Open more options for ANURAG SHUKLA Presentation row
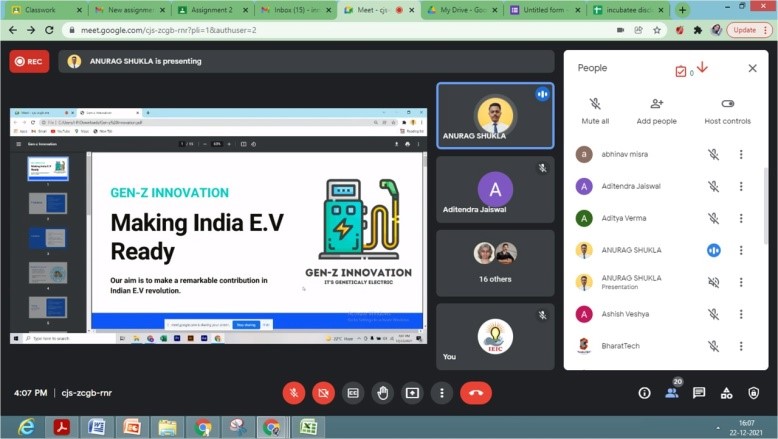Image resolution: width=778 pixels, height=439 pixels. (741, 282)
